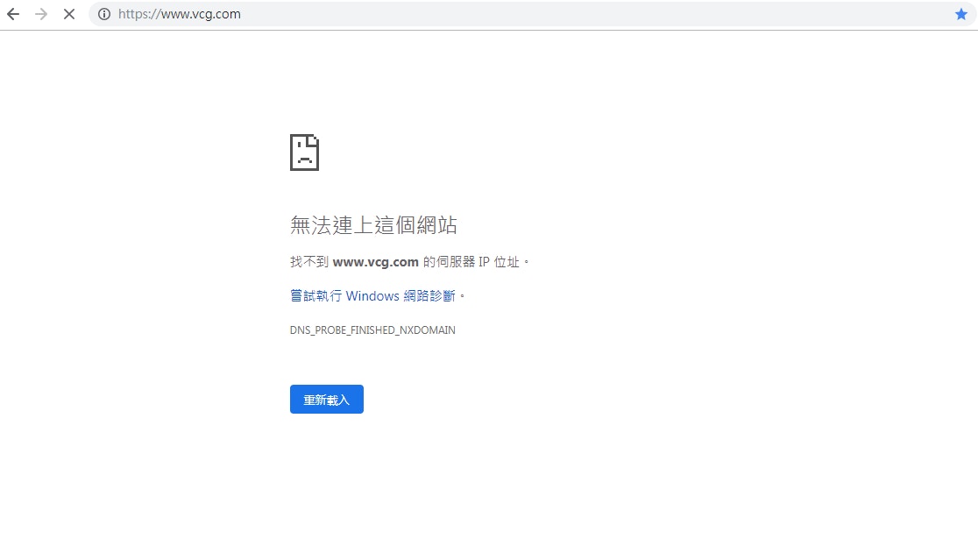Go back to the previous page

(x=13, y=14)
